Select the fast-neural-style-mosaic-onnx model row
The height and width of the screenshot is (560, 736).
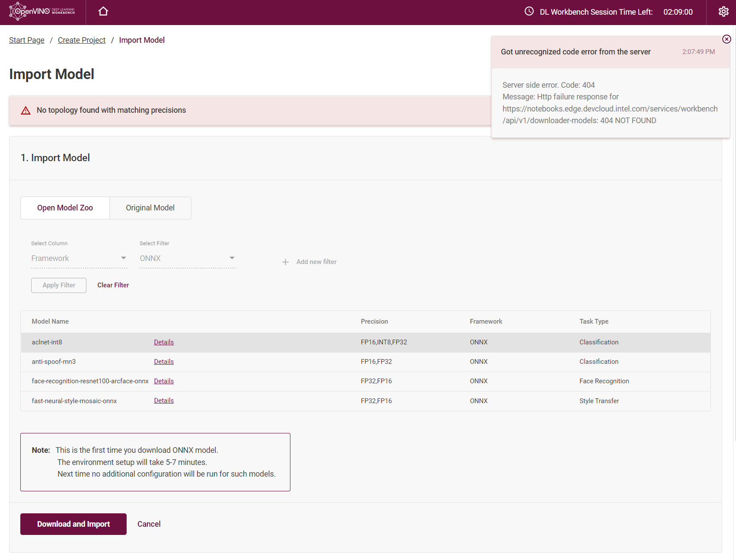click(74, 401)
